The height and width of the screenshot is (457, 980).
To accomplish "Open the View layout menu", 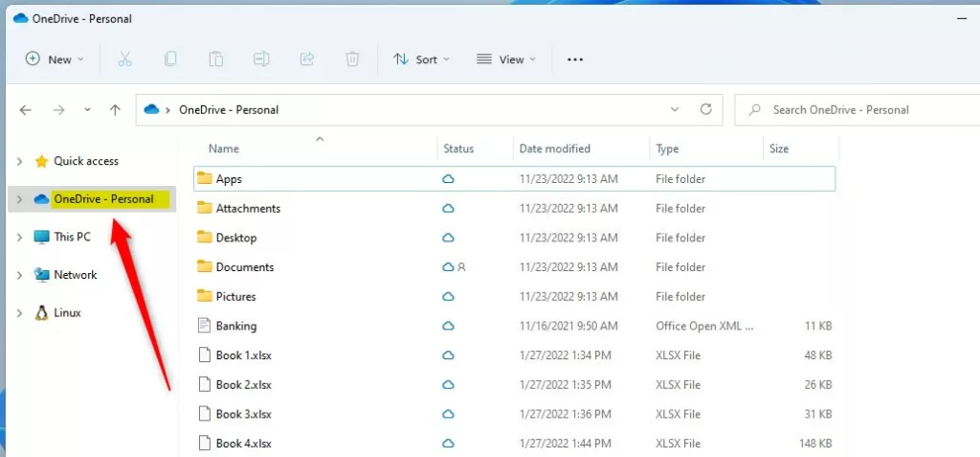I will pyautogui.click(x=506, y=59).
